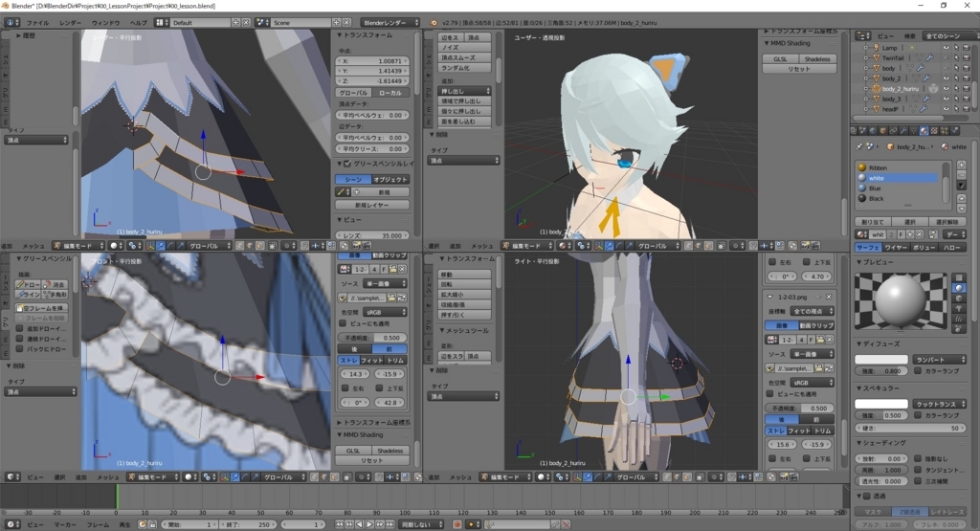Viewport: 980px width, 531px height.
Task: Toggle visibility of TwinTail in outliner
Action: 946,57
